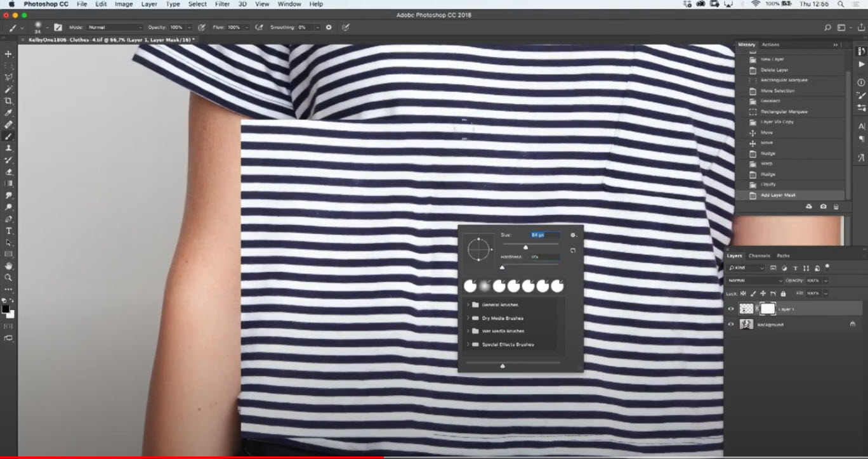Select the Pen tool
Viewport: 868px width, 459px height.
pos(8,219)
